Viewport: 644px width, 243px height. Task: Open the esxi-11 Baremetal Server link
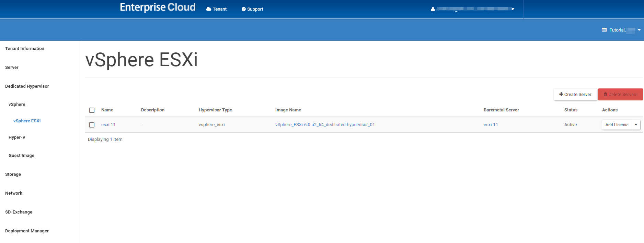[491, 125]
